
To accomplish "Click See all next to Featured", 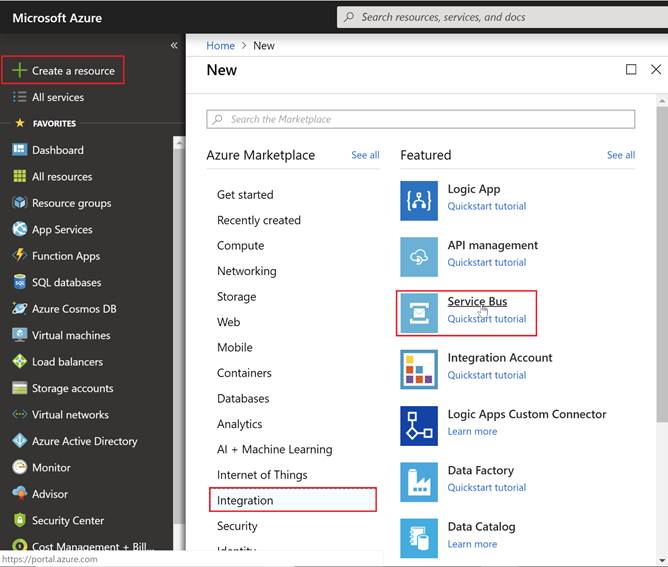I will coord(621,155).
